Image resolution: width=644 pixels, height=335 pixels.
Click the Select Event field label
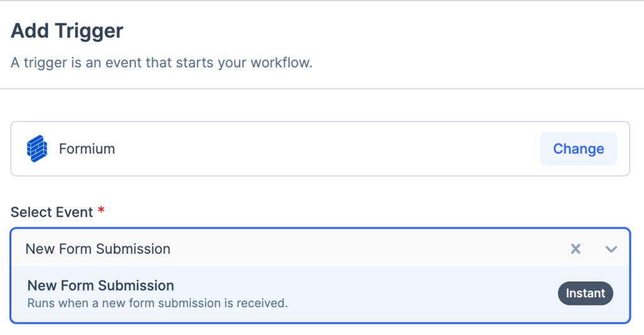coord(52,212)
